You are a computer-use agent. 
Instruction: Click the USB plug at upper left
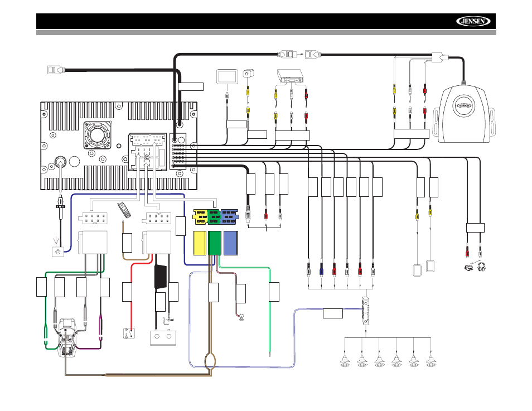(56, 70)
